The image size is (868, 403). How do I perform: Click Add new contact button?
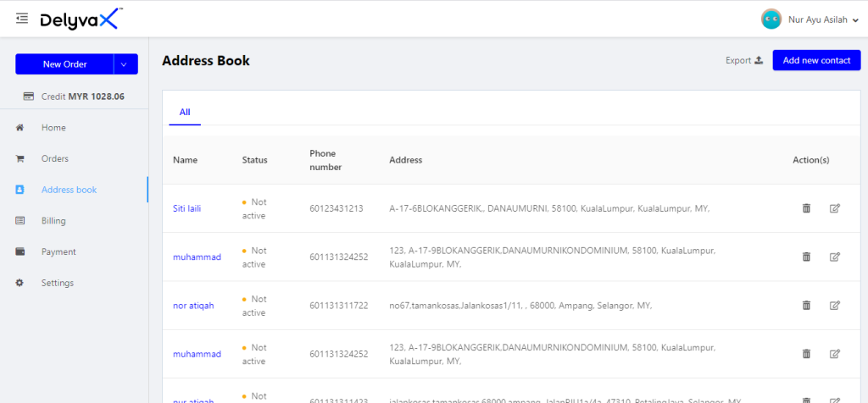point(816,60)
